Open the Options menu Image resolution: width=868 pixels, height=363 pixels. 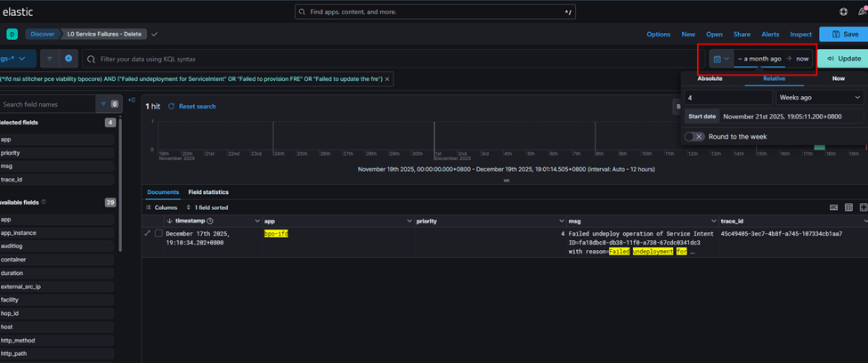point(658,35)
